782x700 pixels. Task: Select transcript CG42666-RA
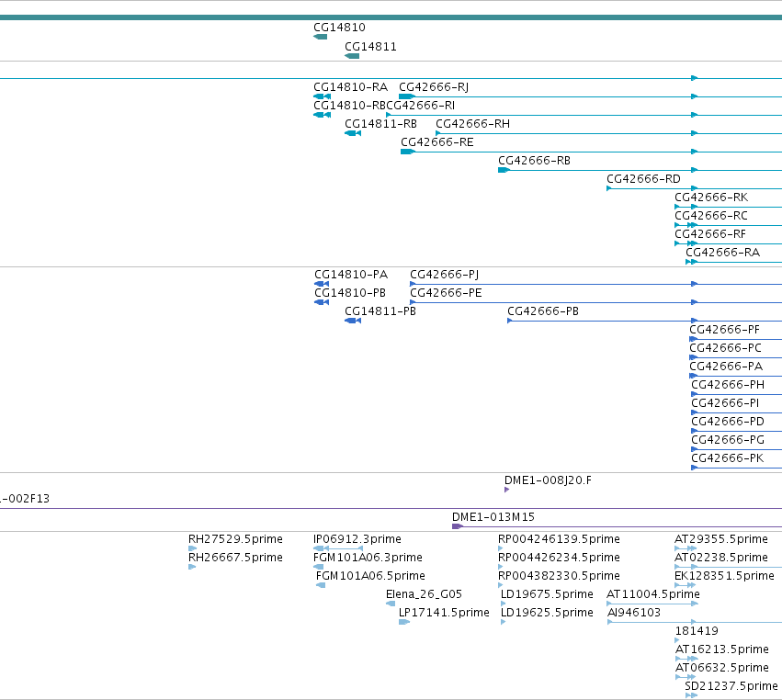[722, 253]
